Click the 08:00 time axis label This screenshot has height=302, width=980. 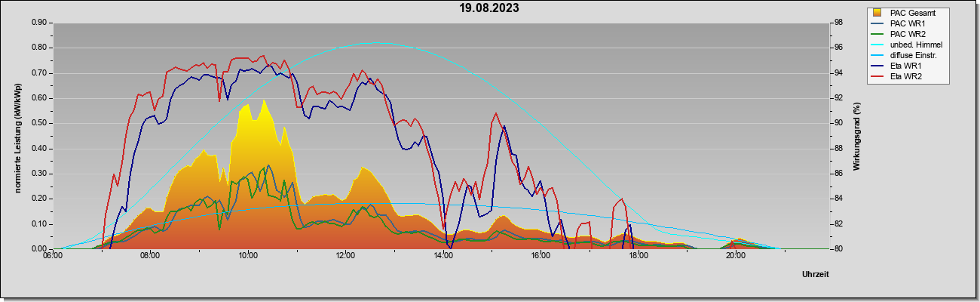pyautogui.click(x=150, y=257)
